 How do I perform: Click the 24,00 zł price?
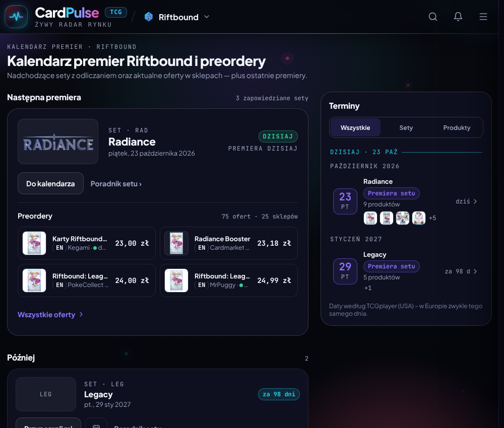[132, 280]
